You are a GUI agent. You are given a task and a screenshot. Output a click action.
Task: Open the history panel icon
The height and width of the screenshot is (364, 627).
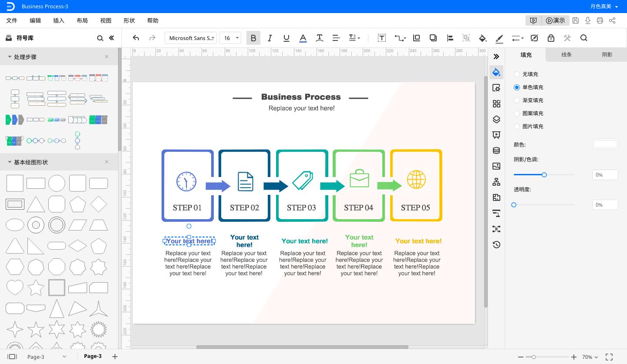point(496,245)
